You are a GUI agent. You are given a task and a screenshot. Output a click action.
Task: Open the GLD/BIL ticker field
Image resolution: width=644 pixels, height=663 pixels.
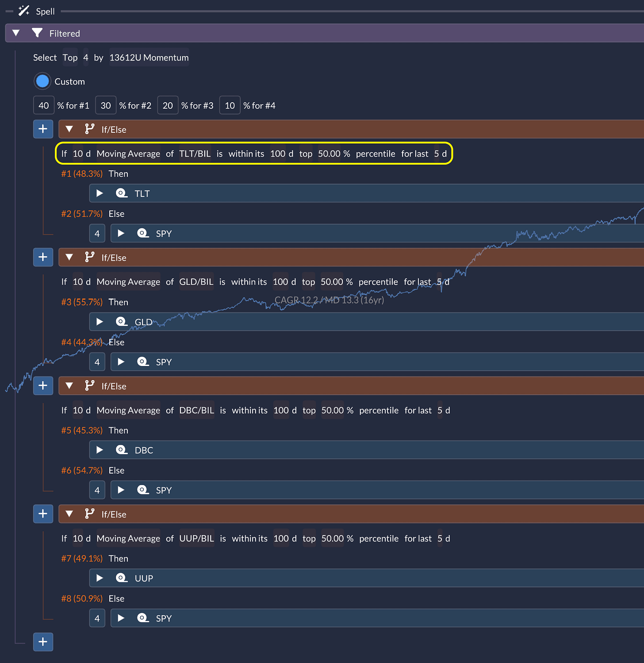pos(196,282)
